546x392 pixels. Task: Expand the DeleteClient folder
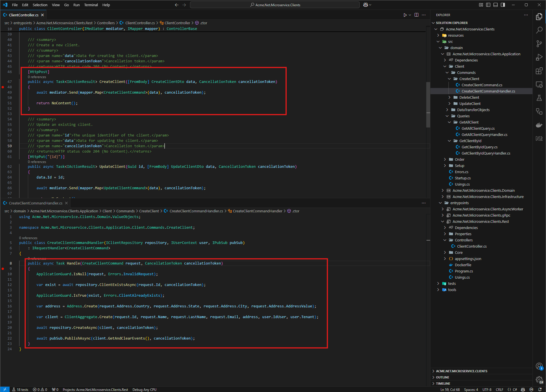click(x=450, y=97)
